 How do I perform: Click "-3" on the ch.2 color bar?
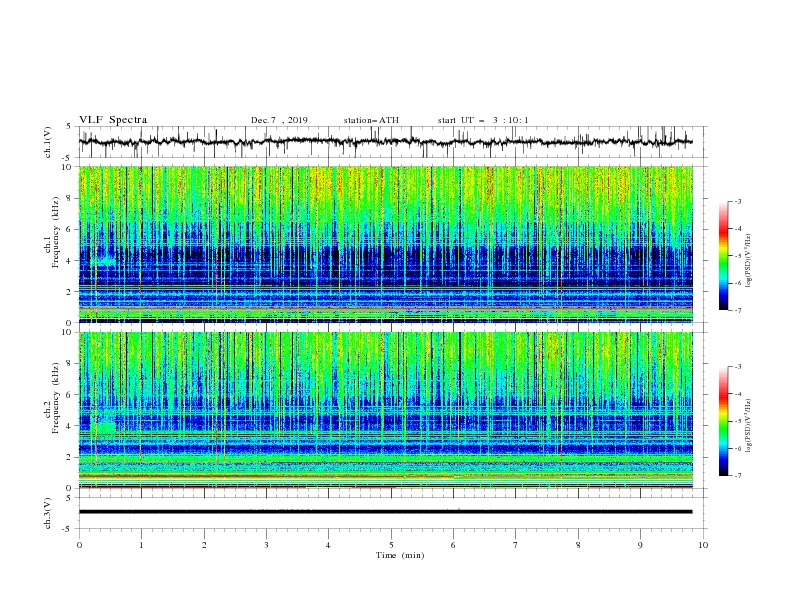737,367
